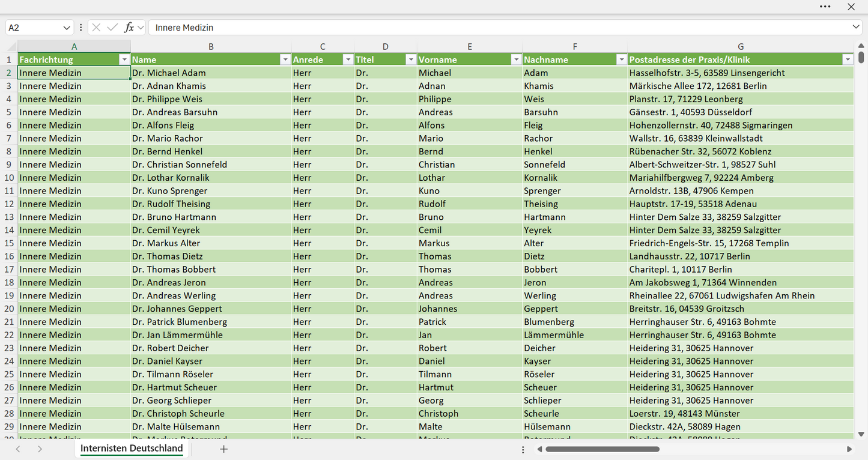Select cell Rheinallee 22, 67061 Ludwigshafen Am Rhein
The height and width of the screenshot is (460, 868).
click(741, 295)
